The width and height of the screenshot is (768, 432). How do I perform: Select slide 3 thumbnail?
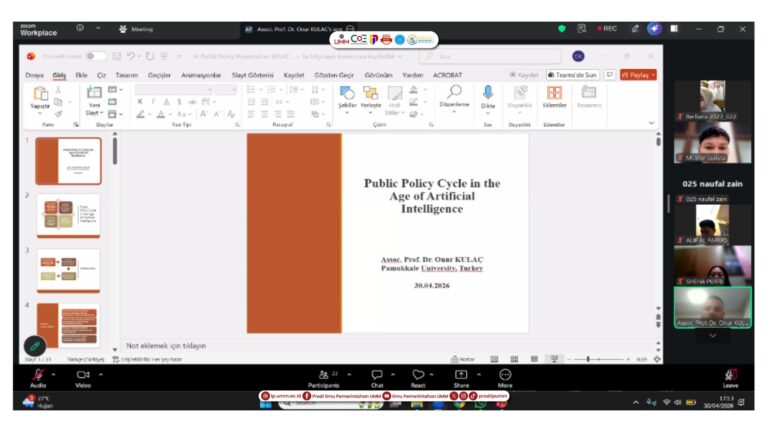click(69, 271)
